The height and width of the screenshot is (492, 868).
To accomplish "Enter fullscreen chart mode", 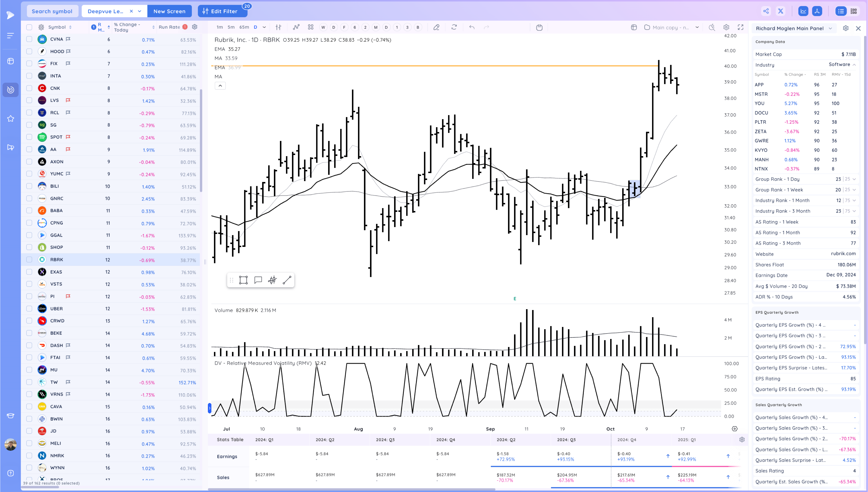I will (740, 27).
